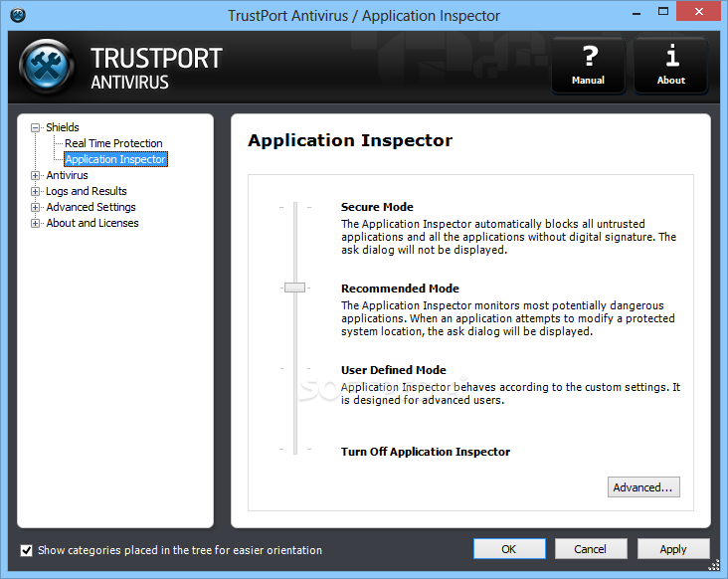This screenshot has width=728, height=579.
Task: Click the Apply button
Action: [x=673, y=549]
